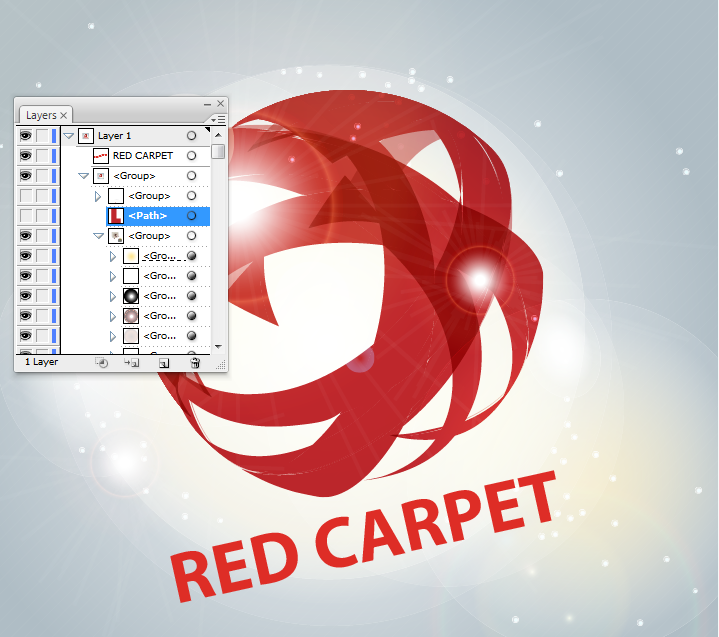
Task: Click Create New Layer icon
Action: 164,363
